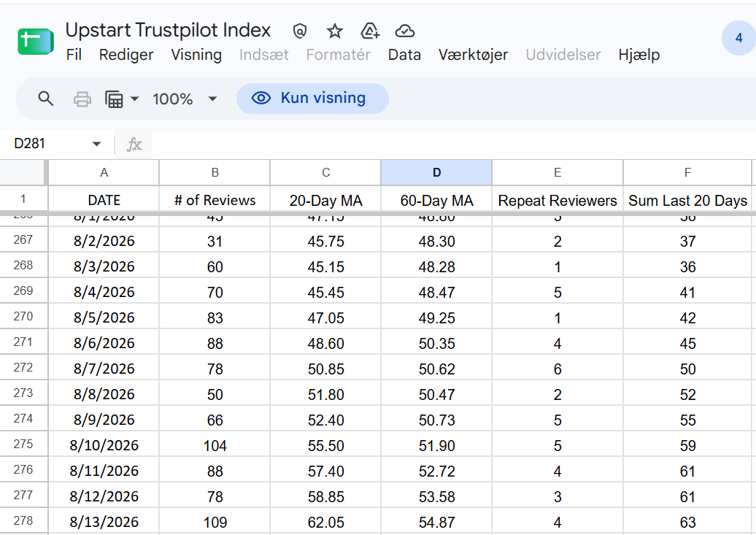The height and width of the screenshot is (535, 756).
Task: Star the Upstart Trustpilot Index document
Action: 335,31
